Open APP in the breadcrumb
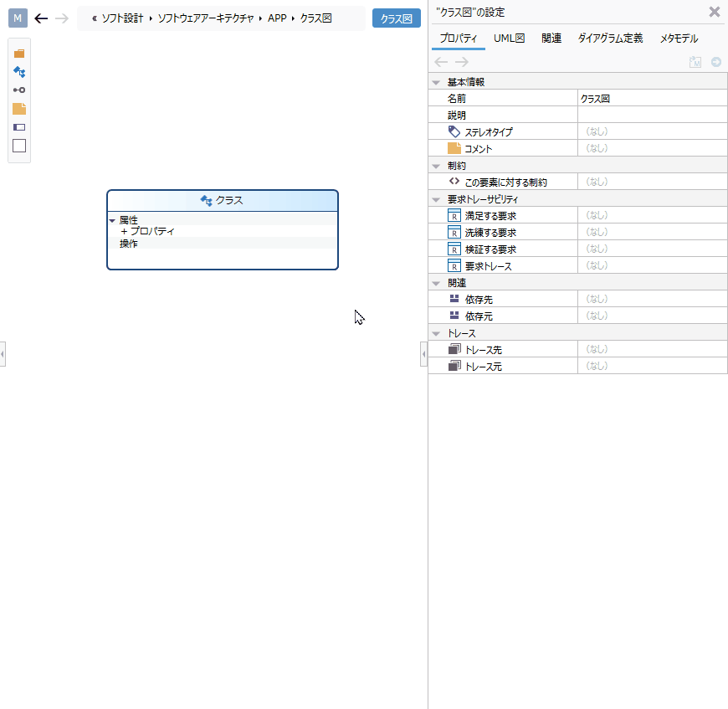This screenshot has height=709, width=728. [277, 18]
